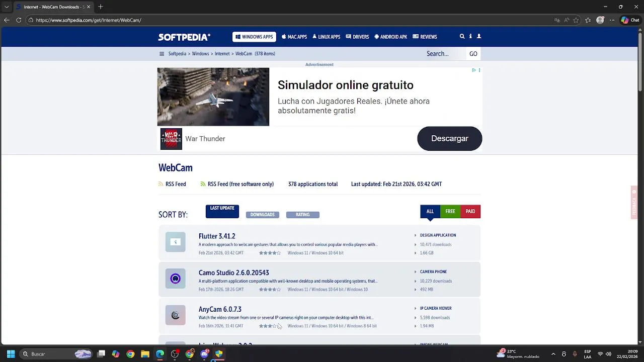Open ANDROID APK menu
644x362 pixels.
pos(391,37)
